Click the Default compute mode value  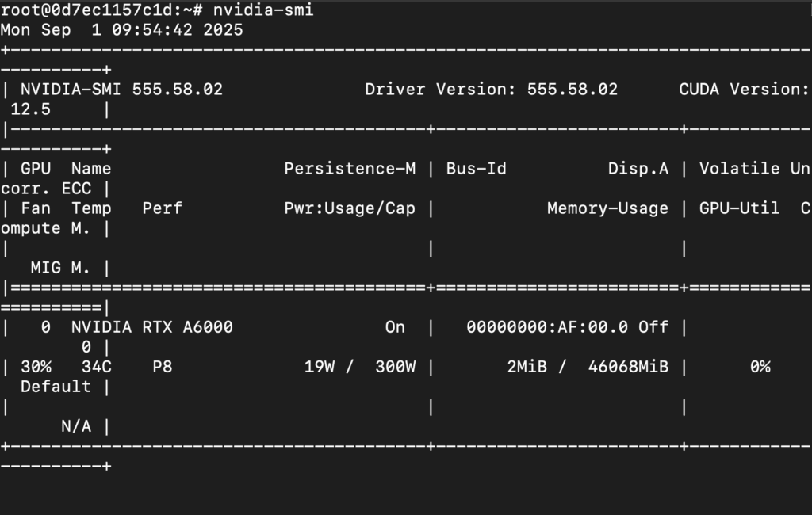56,387
